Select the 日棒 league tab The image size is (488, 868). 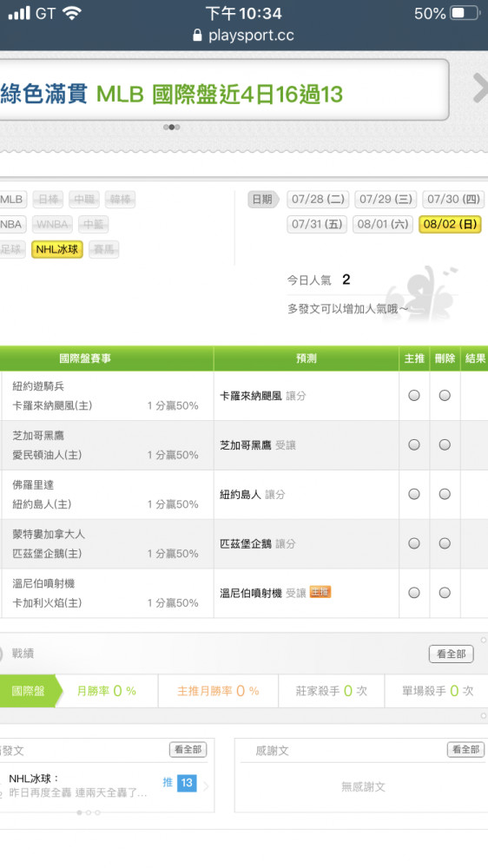(48, 200)
